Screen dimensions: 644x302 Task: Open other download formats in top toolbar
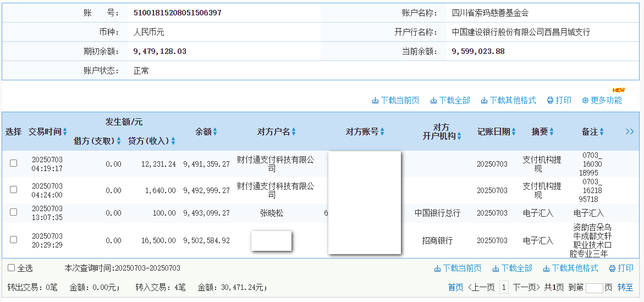[509, 100]
